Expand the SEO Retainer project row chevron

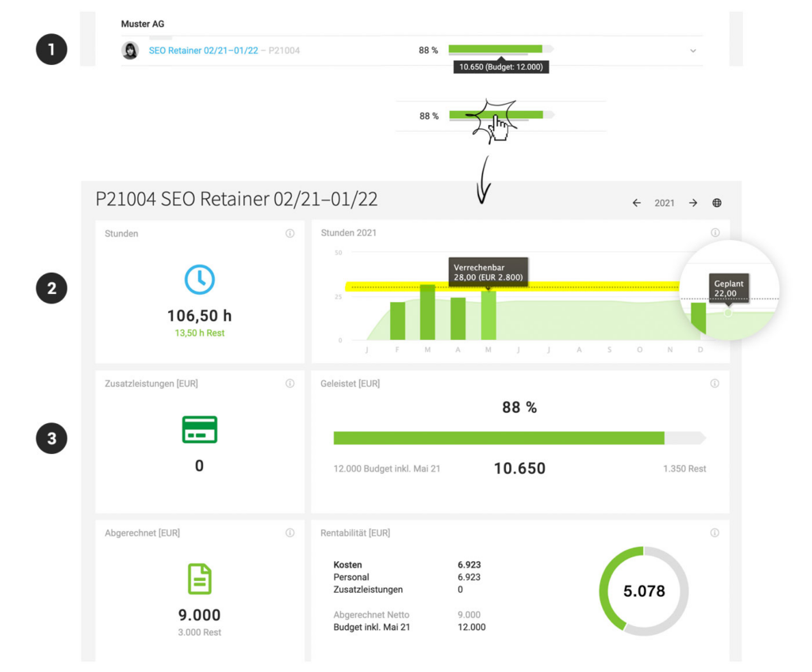tap(692, 51)
